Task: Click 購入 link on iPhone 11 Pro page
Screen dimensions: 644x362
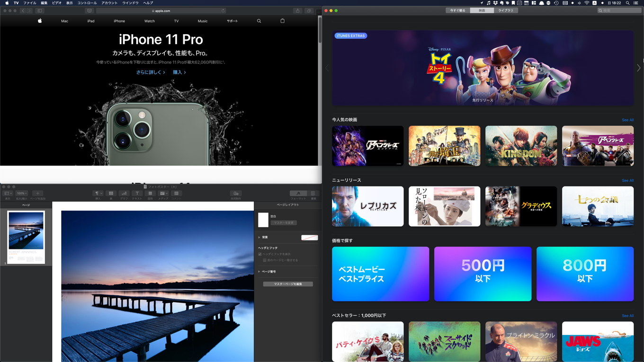Action: click(x=179, y=72)
